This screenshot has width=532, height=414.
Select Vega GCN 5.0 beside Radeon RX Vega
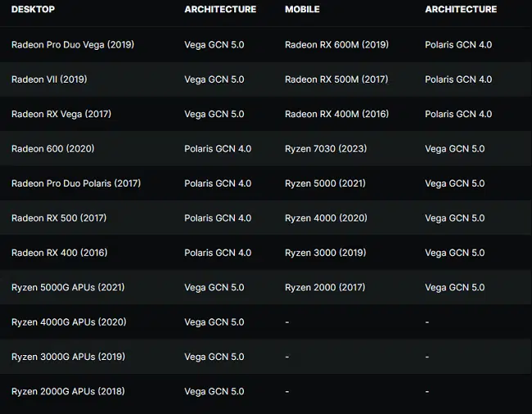pos(214,114)
